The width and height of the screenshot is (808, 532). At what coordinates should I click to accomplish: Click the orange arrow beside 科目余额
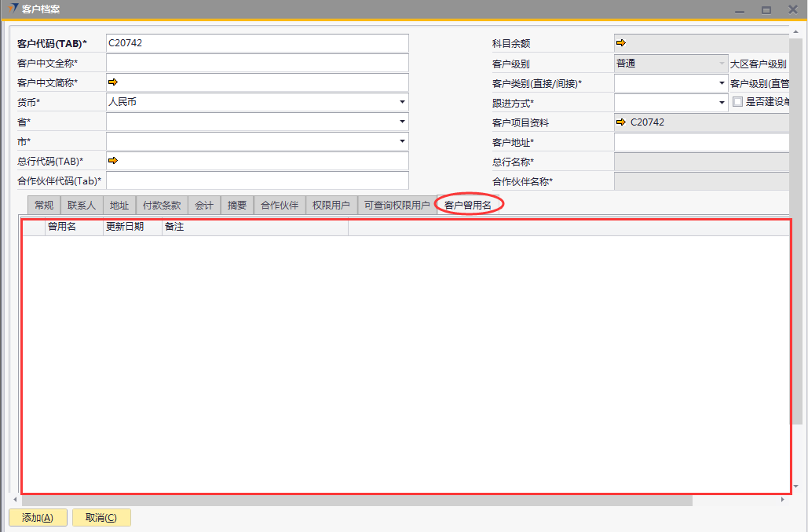pyautogui.click(x=620, y=43)
